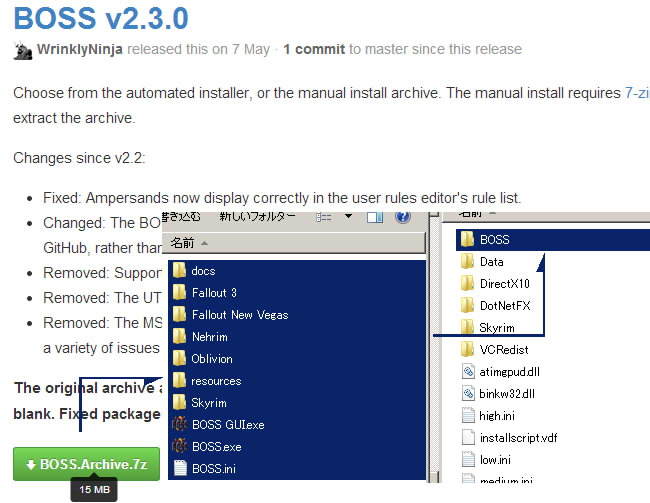Viewport: 650px width, 503px height.
Task: Click the BOSS GUI.exe file name
Action: click(228, 425)
